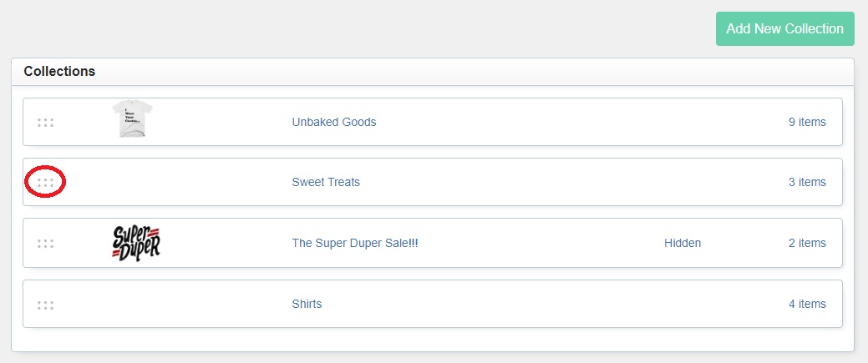Click blank area of Unbaked Goods row
The height and width of the screenshot is (363, 868).
point(554,122)
